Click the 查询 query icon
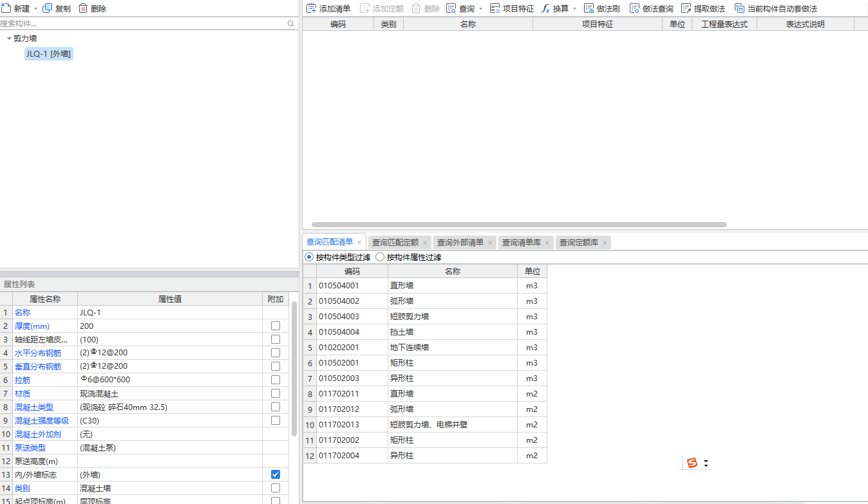The height and width of the screenshot is (504, 868). 451,8
